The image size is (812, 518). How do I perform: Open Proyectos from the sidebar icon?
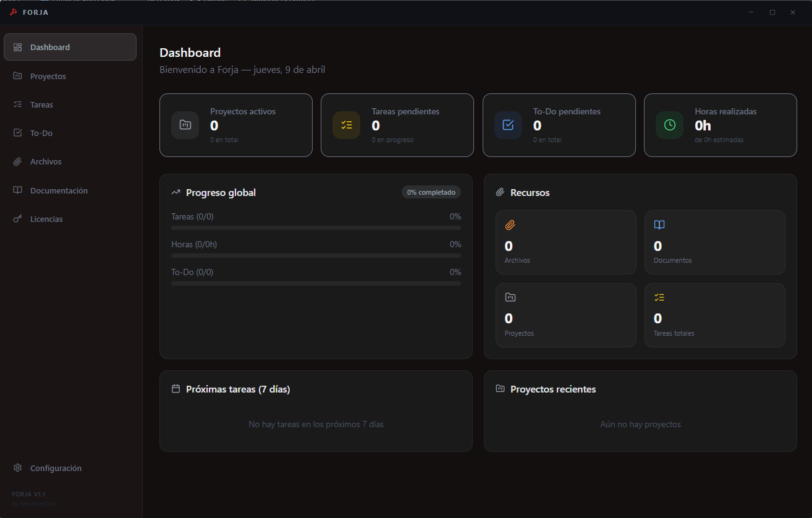18,75
